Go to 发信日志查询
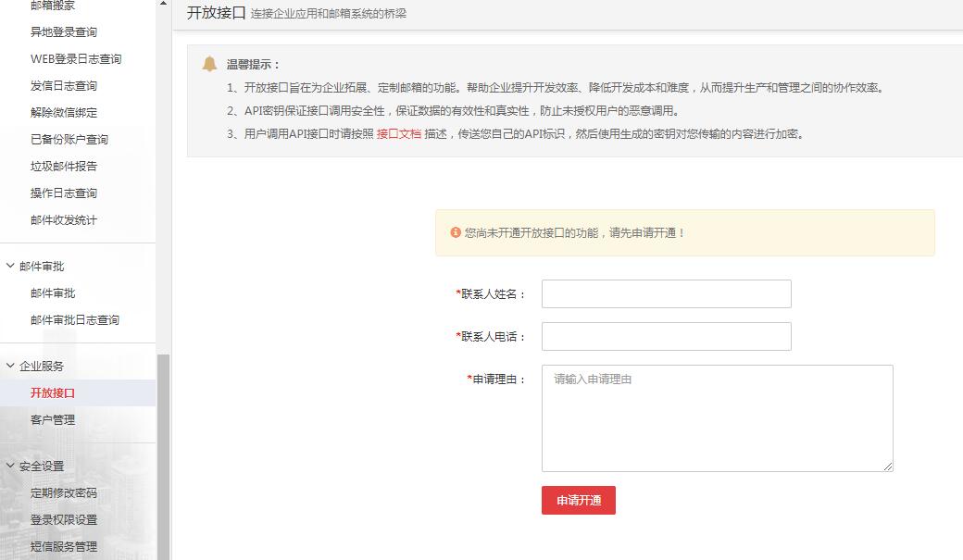 64,86
